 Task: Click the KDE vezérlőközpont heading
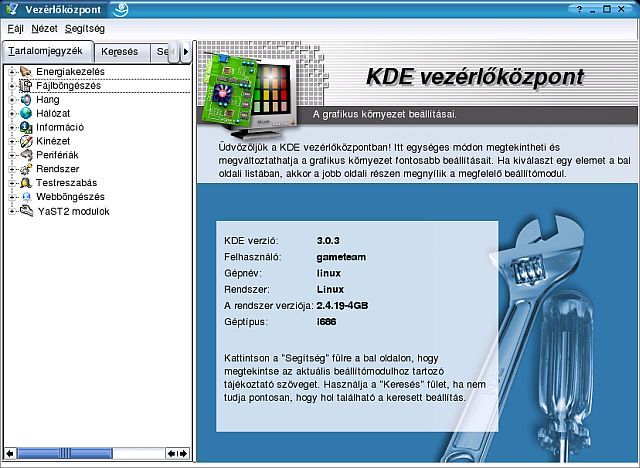click(x=475, y=77)
